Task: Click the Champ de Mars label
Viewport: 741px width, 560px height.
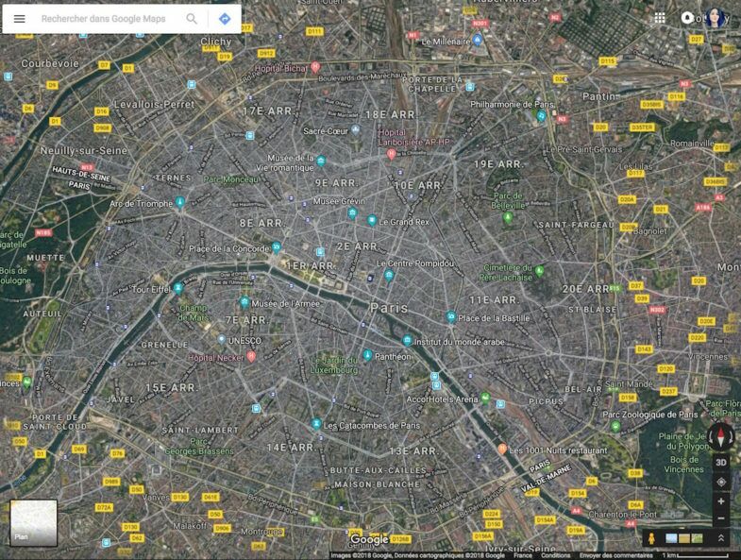Action: pyautogui.click(x=193, y=313)
